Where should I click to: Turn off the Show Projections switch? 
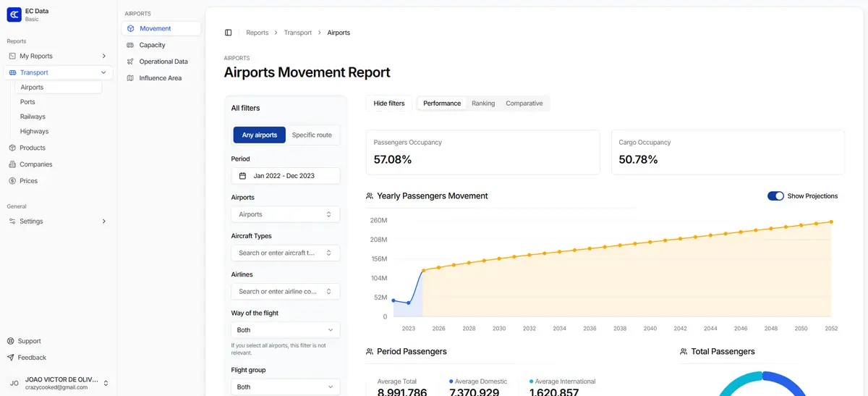click(x=775, y=196)
